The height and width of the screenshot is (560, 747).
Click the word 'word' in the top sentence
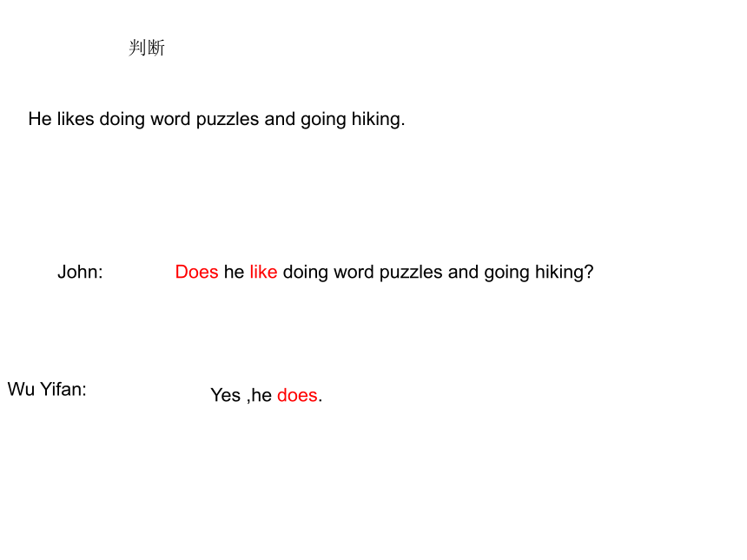pyautogui.click(x=170, y=119)
